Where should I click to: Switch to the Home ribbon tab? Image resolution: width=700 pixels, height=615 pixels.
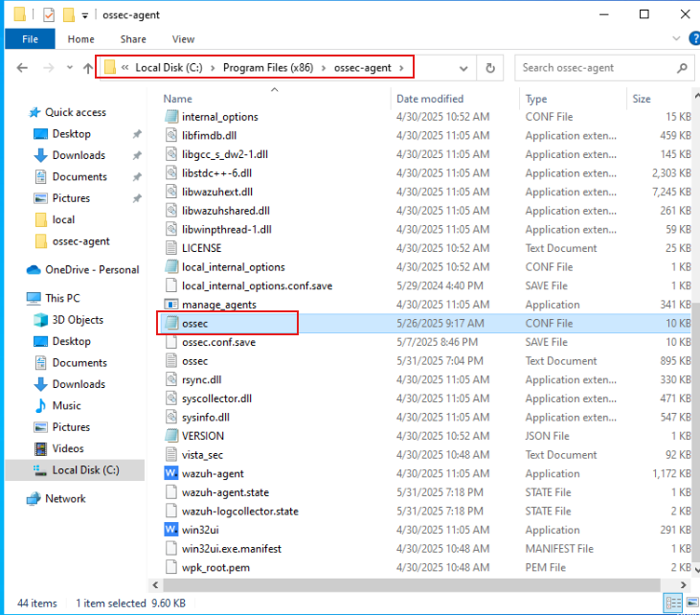pyautogui.click(x=80, y=39)
